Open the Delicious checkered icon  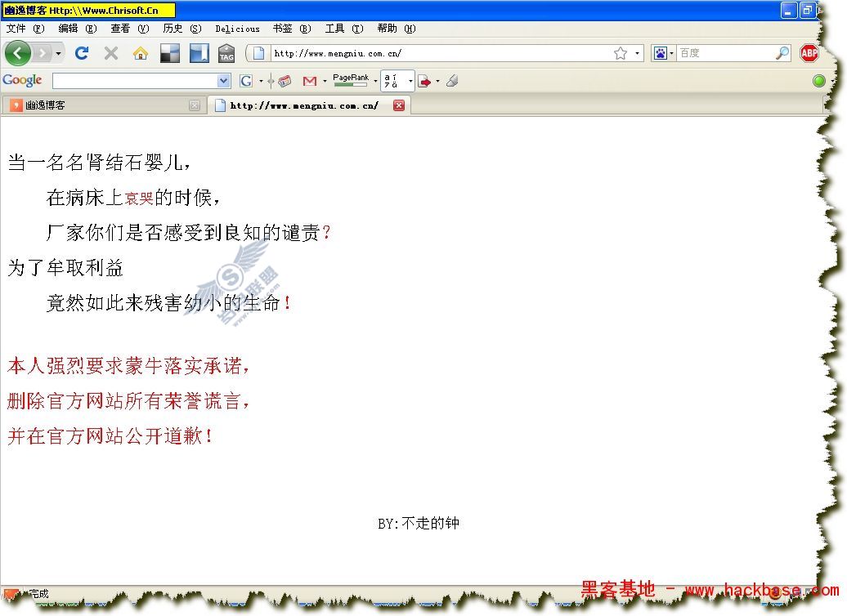[x=170, y=53]
